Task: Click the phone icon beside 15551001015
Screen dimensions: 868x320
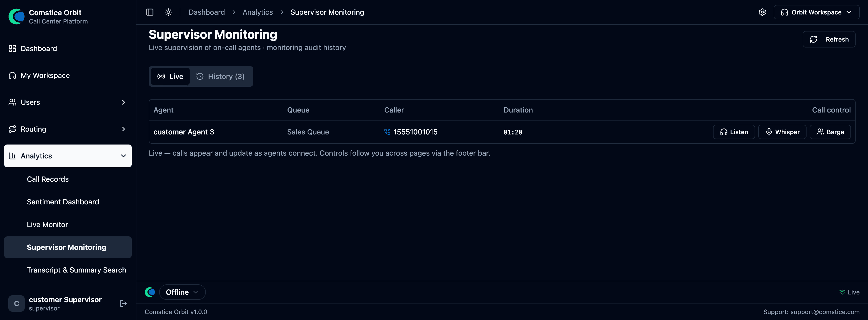Action: [387, 132]
